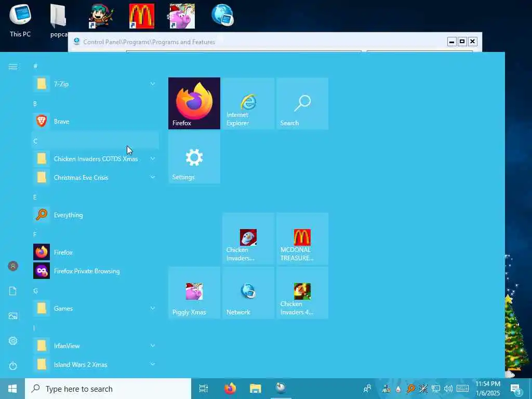Open the touch keyboard tray icon

pyautogui.click(x=462, y=389)
